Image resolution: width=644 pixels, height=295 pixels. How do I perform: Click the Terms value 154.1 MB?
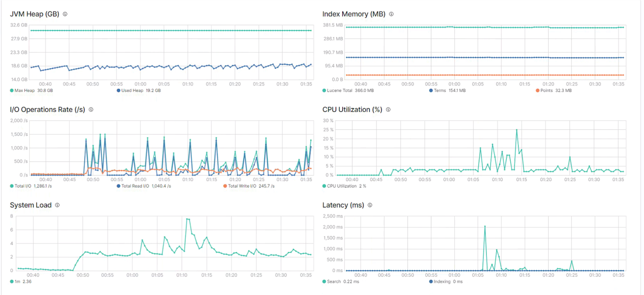click(457, 90)
